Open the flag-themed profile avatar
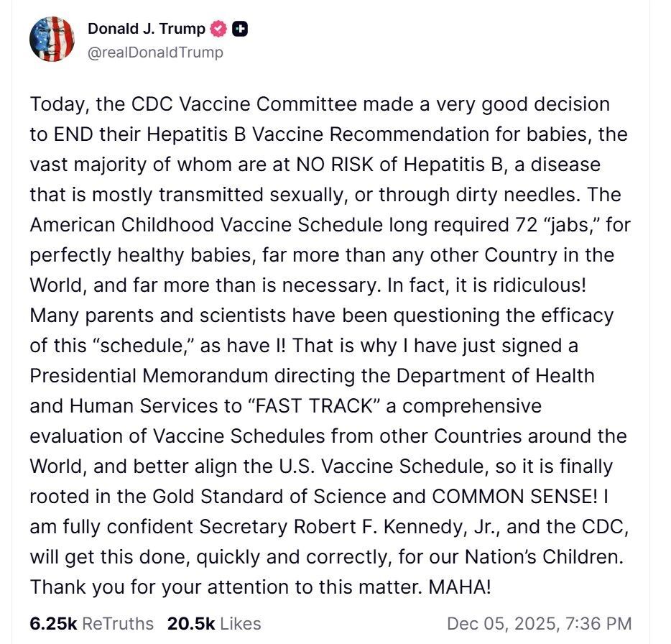Screen dimensions: 671x644 tap(52, 39)
